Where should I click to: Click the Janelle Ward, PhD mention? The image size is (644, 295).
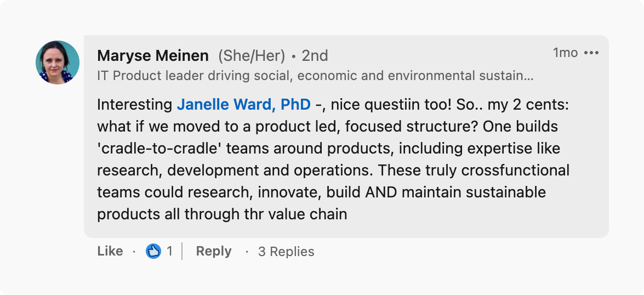click(244, 104)
